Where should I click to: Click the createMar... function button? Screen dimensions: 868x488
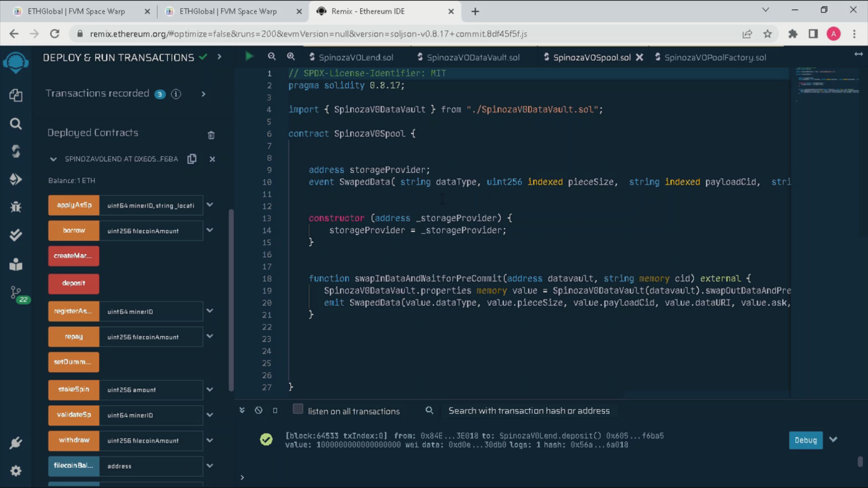[74, 256]
